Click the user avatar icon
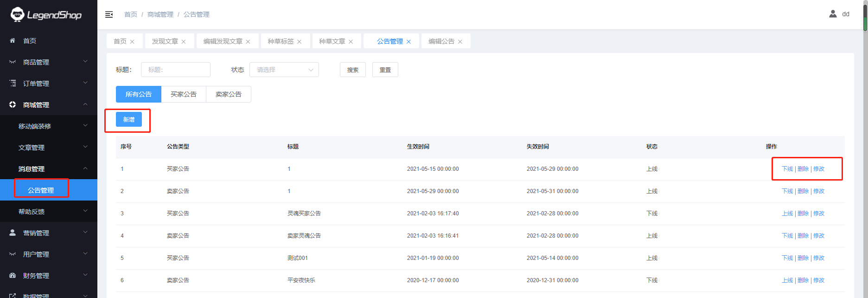This screenshot has width=868, height=298. point(833,14)
